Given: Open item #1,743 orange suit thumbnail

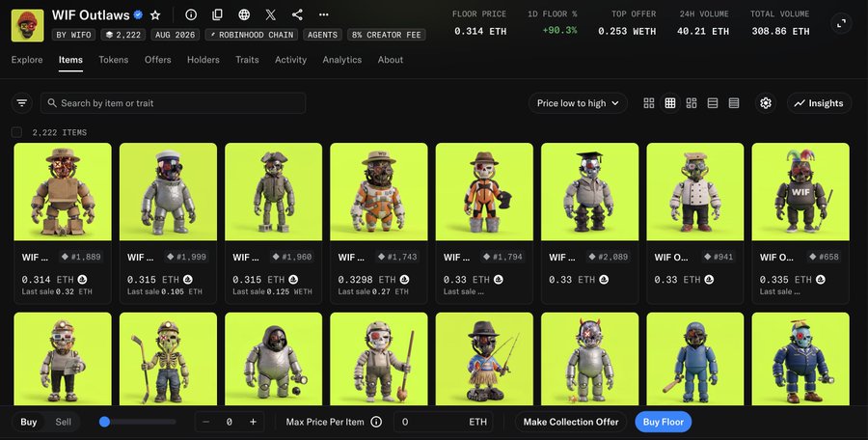Looking at the screenshot, I should (x=379, y=192).
